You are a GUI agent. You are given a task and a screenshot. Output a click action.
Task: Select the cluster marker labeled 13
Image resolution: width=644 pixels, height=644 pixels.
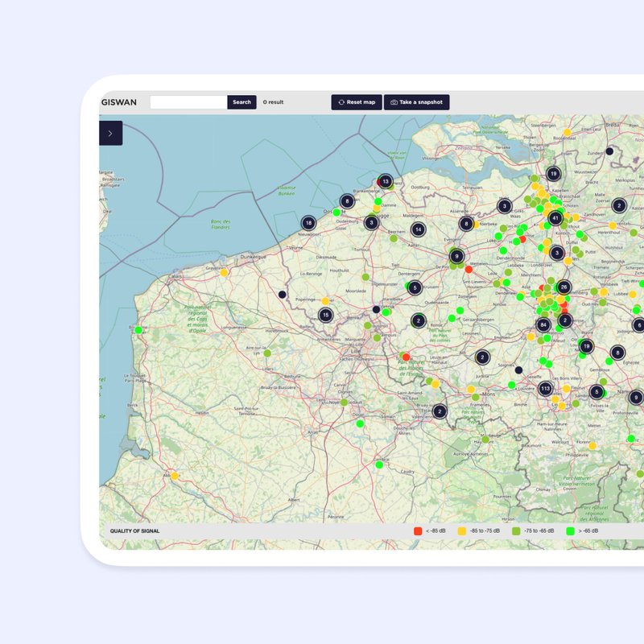click(x=386, y=182)
